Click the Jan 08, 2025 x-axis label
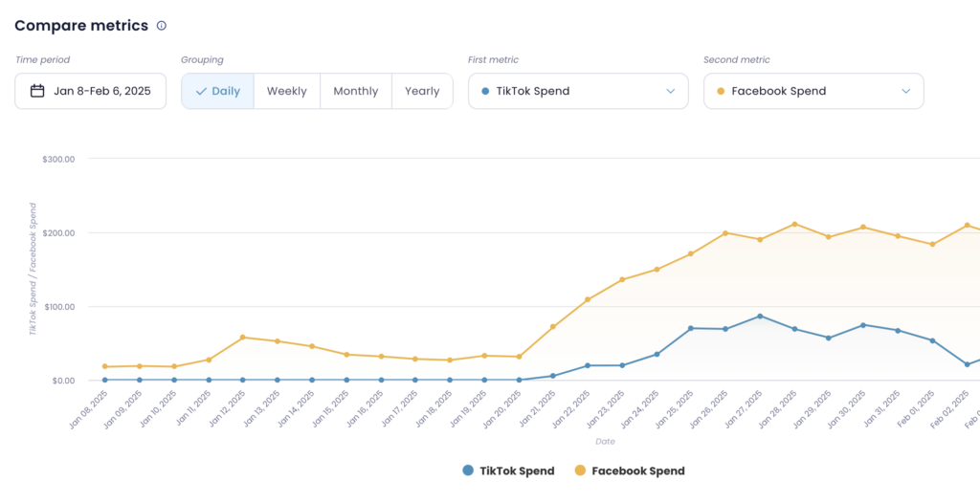 tap(89, 410)
